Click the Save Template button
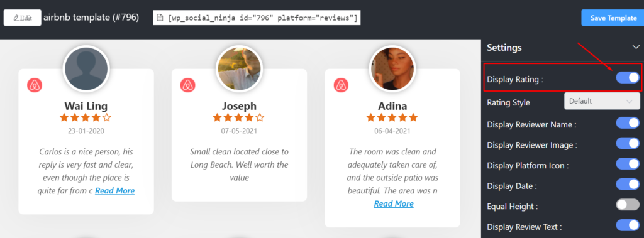The width and height of the screenshot is (644, 238). (x=614, y=18)
